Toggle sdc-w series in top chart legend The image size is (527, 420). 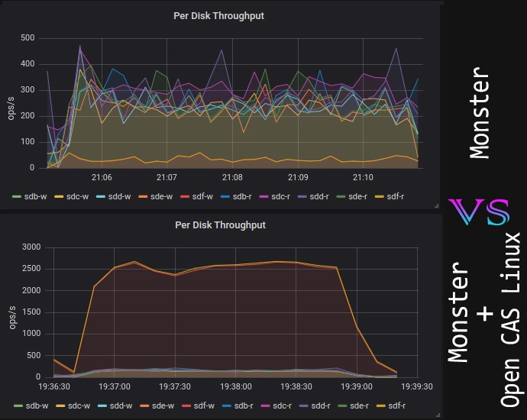coord(72,196)
